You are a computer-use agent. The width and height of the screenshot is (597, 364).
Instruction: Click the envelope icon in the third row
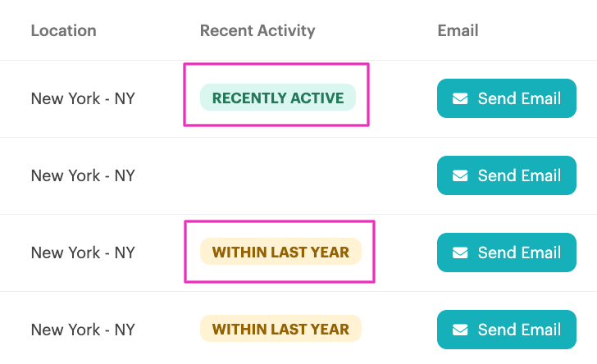[x=460, y=253]
